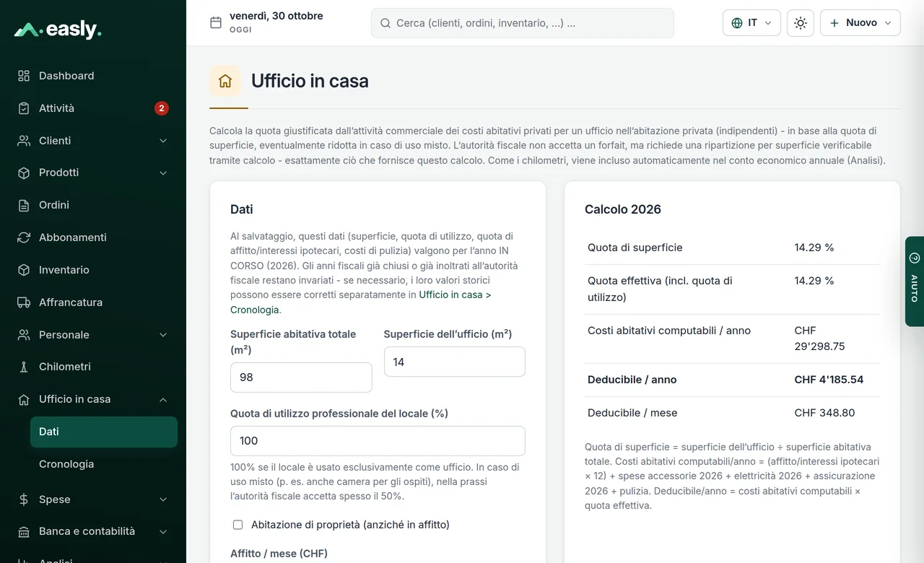Viewport: 924px width, 563px height.
Task: Click the Clienti people icon
Action: click(x=24, y=141)
